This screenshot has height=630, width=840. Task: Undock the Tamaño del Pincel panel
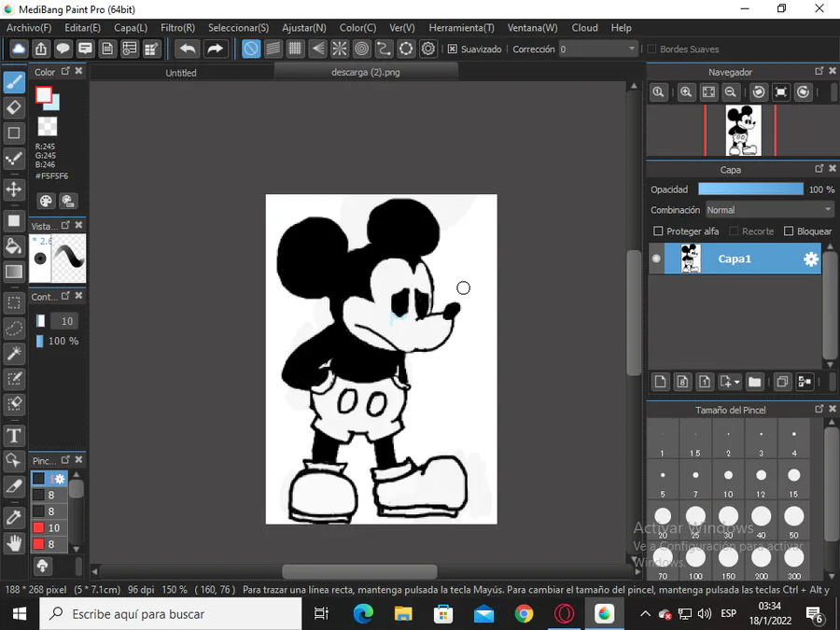click(819, 409)
